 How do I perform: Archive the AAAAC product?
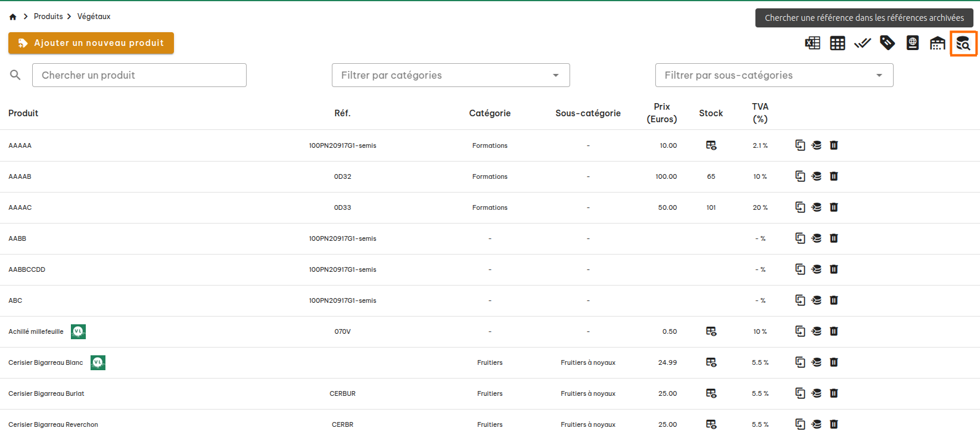point(817,207)
